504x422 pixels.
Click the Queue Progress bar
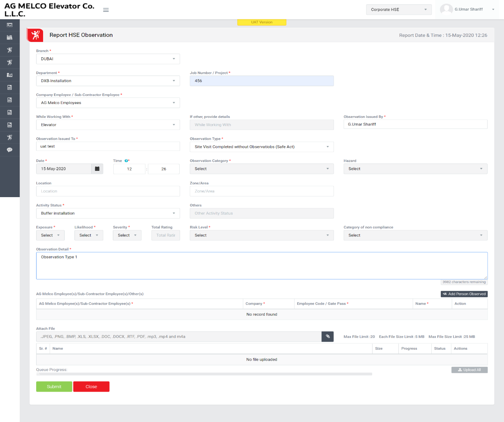coord(204,374)
